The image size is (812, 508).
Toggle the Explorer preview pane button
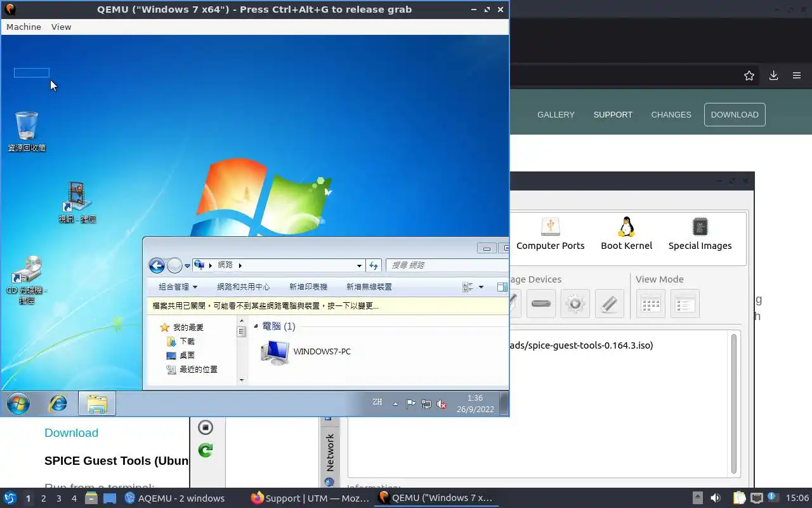[x=502, y=287]
